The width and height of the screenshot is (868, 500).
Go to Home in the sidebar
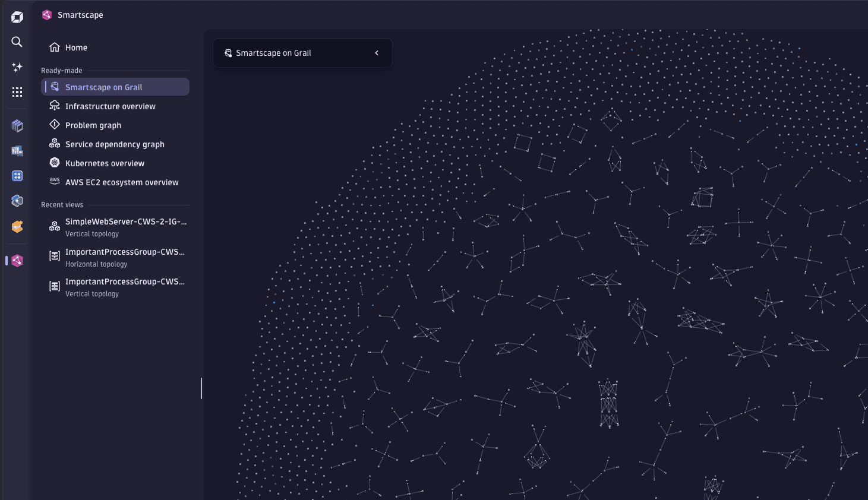click(76, 47)
